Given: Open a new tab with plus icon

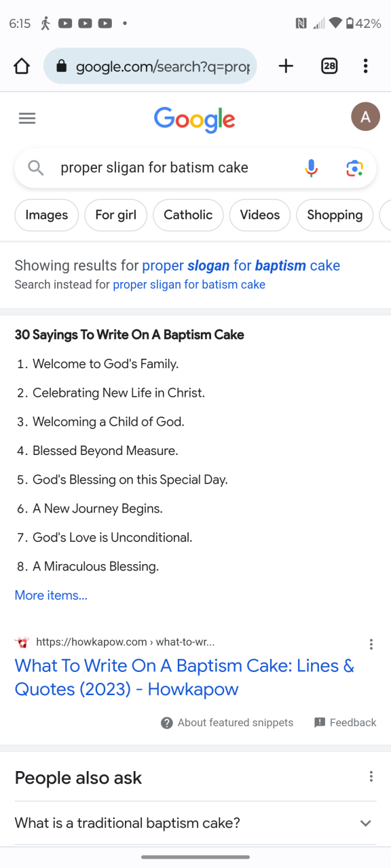Looking at the screenshot, I should 286,66.
